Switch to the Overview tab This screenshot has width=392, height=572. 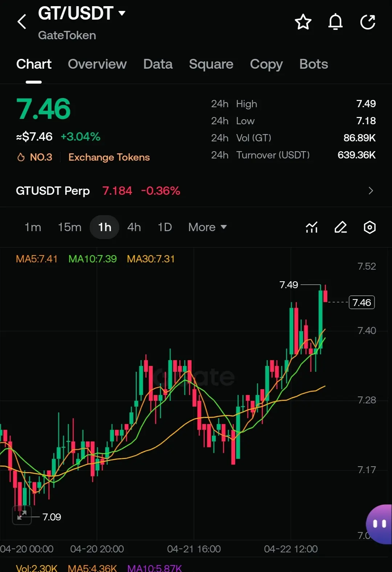pos(97,64)
